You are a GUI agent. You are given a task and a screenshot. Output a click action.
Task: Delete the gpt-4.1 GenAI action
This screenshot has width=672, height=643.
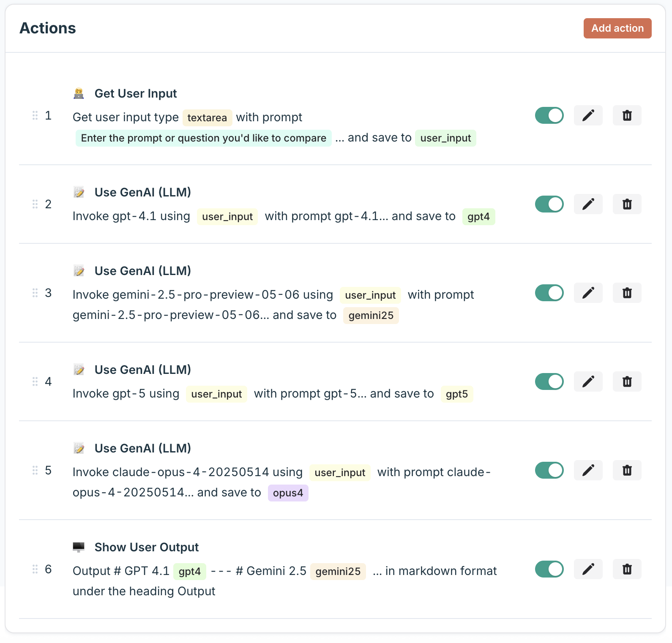[627, 204]
